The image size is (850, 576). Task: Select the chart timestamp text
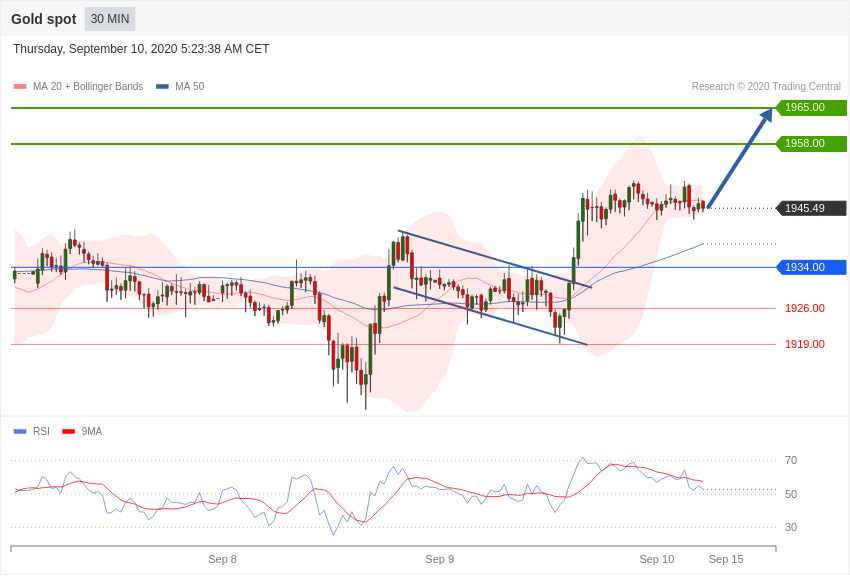pyautogui.click(x=141, y=49)
